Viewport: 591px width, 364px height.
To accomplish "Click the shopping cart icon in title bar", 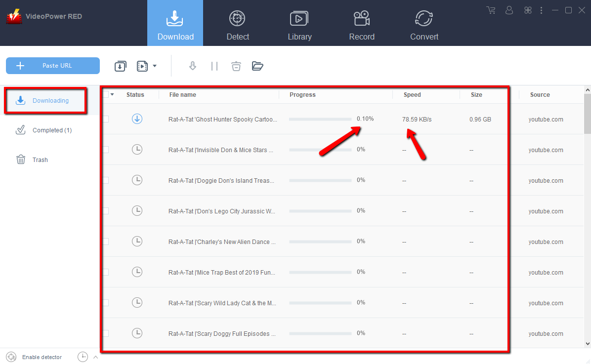I will pyautogui.click(x=491, y=10).
